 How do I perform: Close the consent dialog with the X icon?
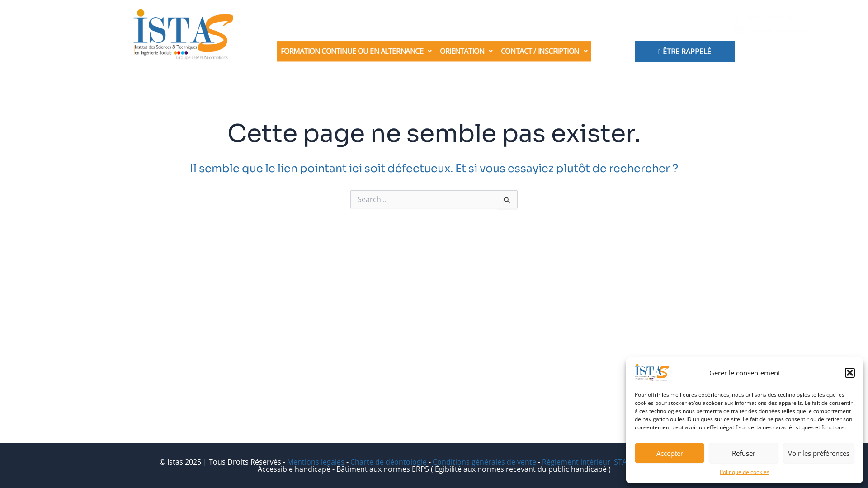pos(850,373)
